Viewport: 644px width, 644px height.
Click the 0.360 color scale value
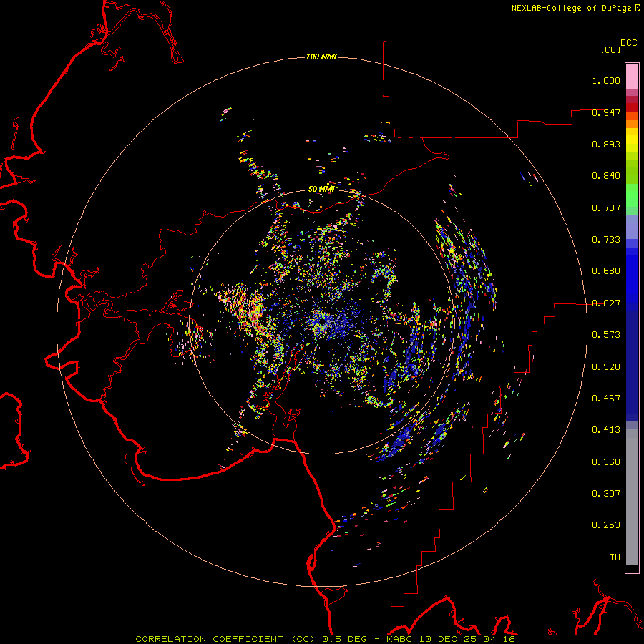click(x=606, y=462)
